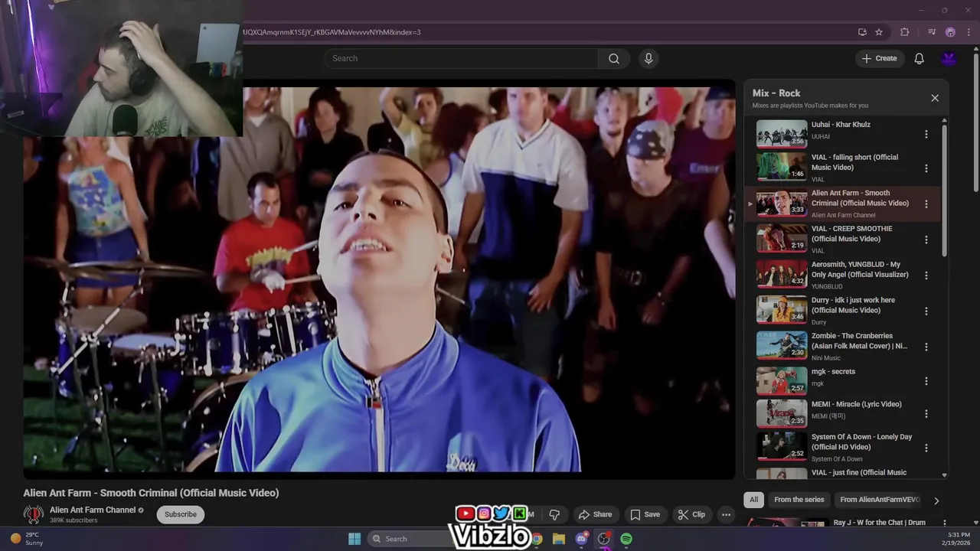The height and width of the screenshot is (551, 980).
Task: Open browser media controls icon
Action: (932, 32)
